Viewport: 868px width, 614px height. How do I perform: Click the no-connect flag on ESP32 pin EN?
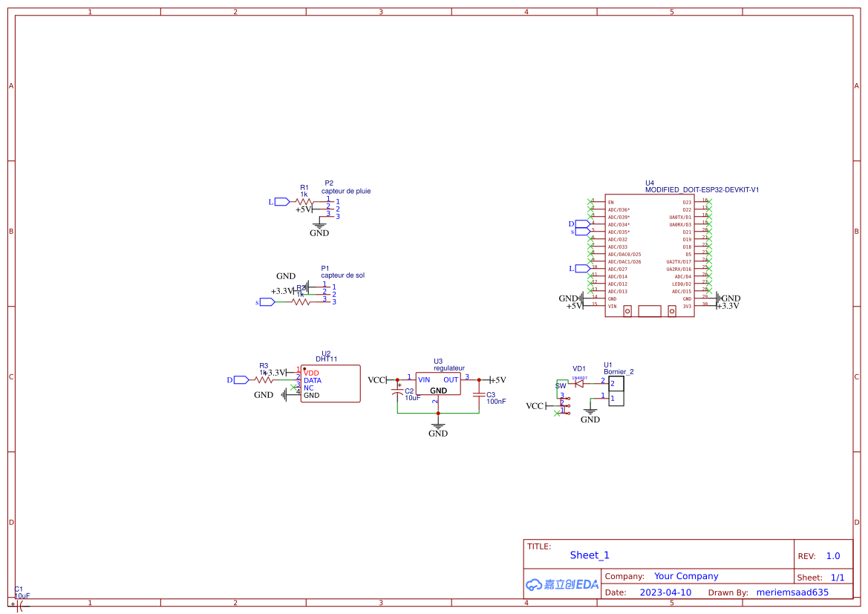coord(590,202)
